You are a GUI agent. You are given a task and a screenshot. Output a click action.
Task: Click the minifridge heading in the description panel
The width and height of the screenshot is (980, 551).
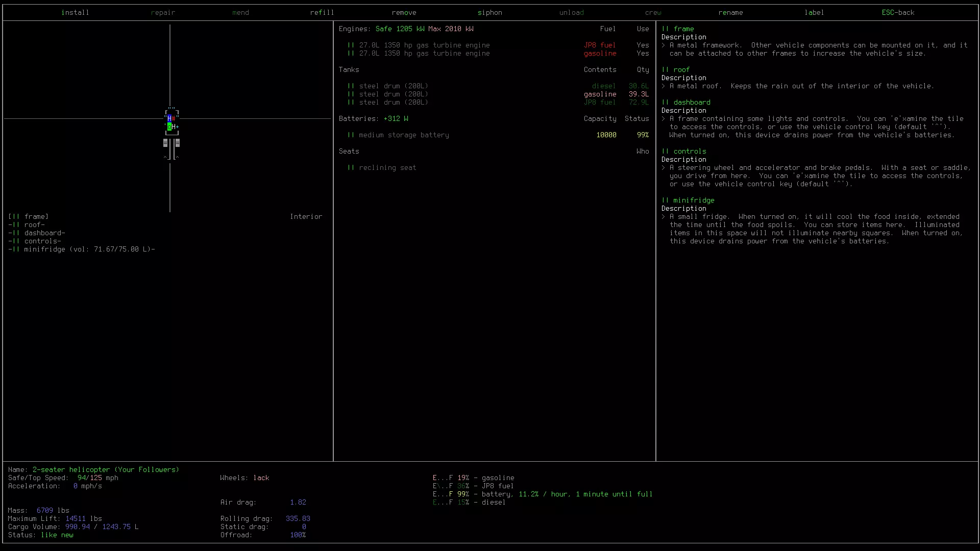pyautogui.click(x=688, y=200)
